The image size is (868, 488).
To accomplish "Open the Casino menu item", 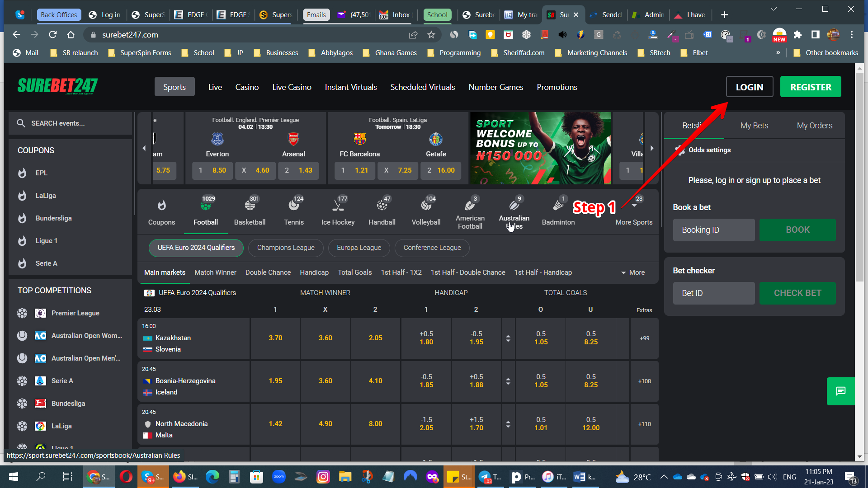I will click(x=247, y=87).
